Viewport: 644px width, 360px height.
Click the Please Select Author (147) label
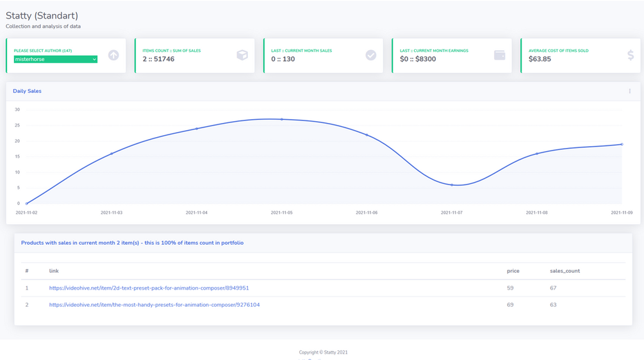pyautogui.click(x=43, y=51)
